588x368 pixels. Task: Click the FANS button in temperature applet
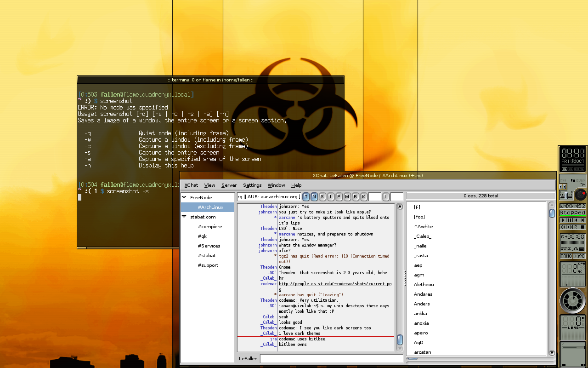click(566, 256)
